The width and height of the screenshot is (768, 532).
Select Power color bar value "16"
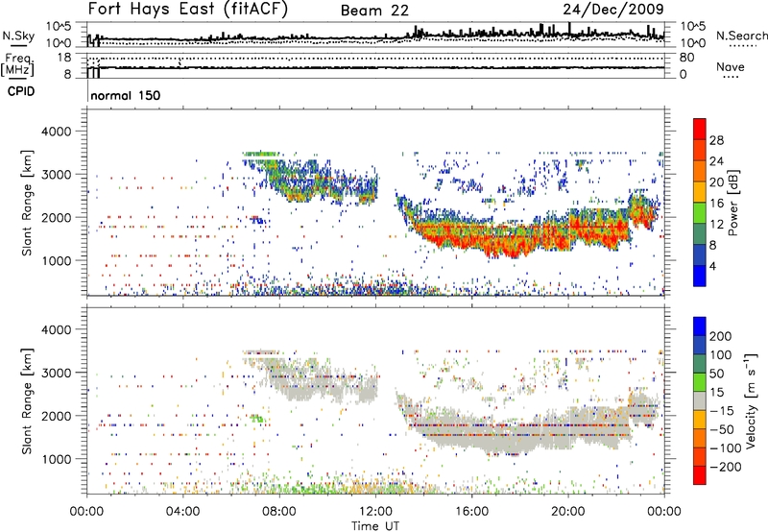tap(716, 204)
